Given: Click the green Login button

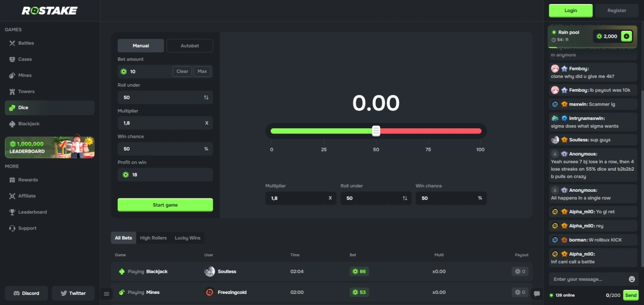Looking at the screenshot, I should [571, 11].
